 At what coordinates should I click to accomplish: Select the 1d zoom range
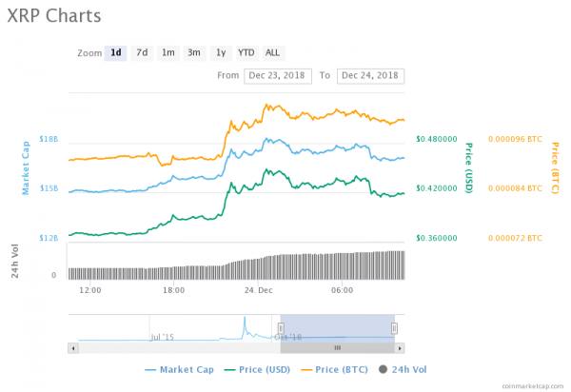click(115, 53)
